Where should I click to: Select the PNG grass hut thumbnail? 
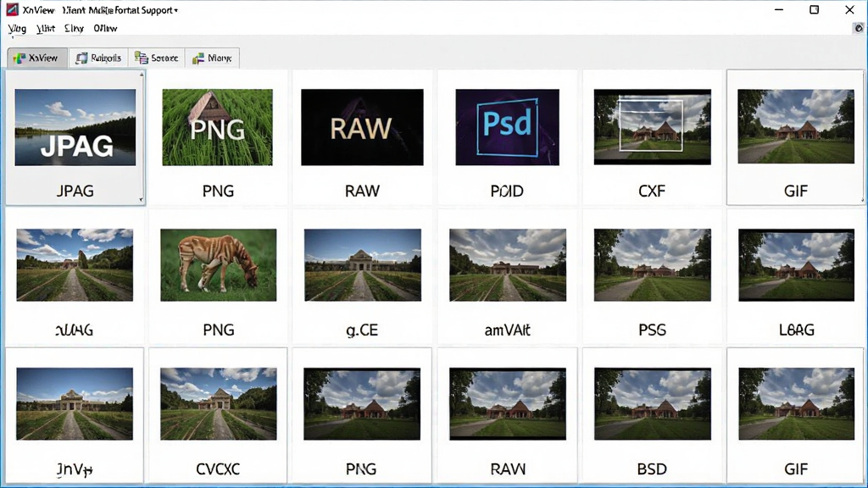click(x=218, y=127)
